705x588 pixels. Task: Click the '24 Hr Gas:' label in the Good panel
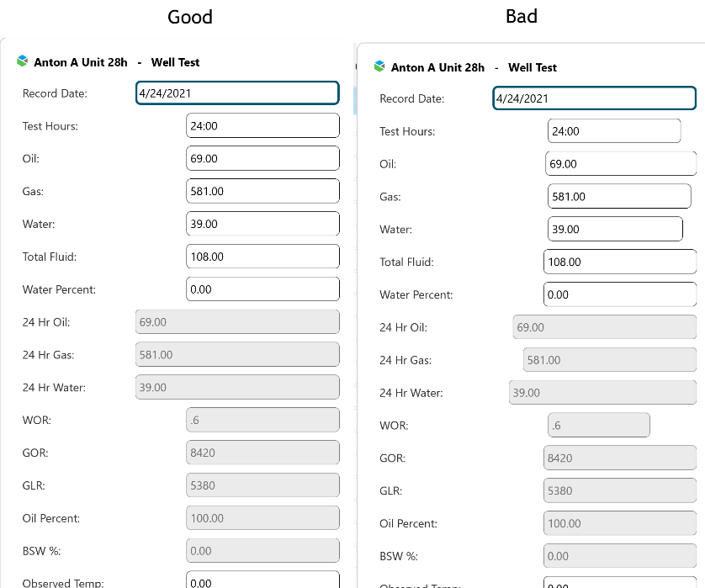coord(49,355)
